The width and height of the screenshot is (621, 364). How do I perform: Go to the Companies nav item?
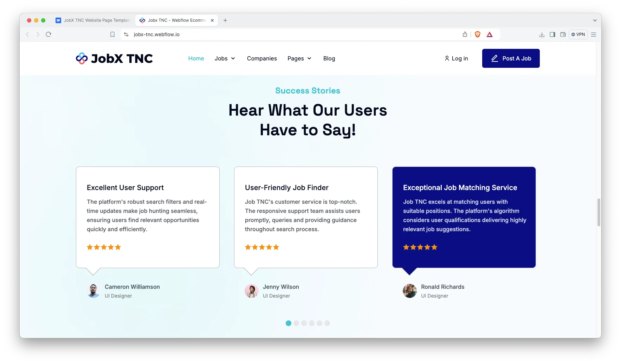tap(262, 58)
